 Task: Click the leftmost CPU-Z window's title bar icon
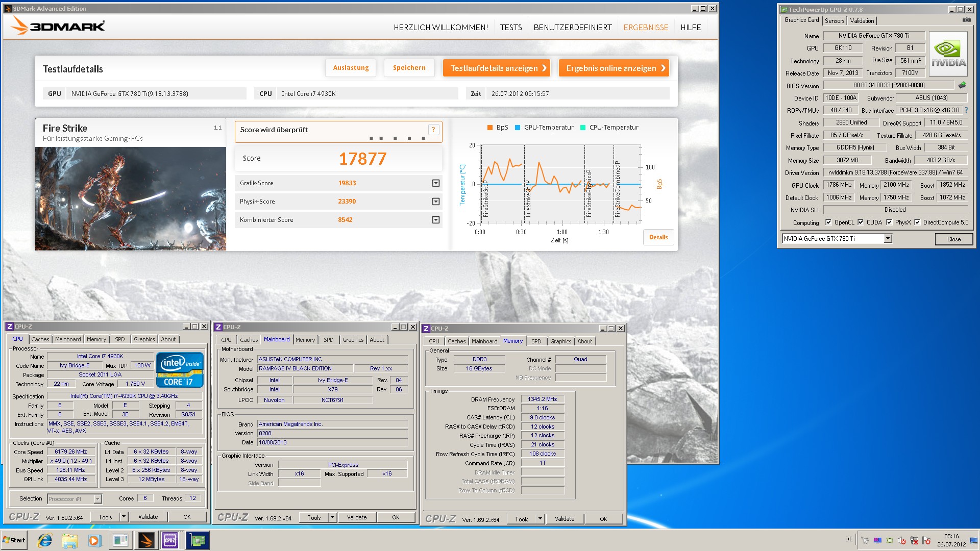coord(10,327)
